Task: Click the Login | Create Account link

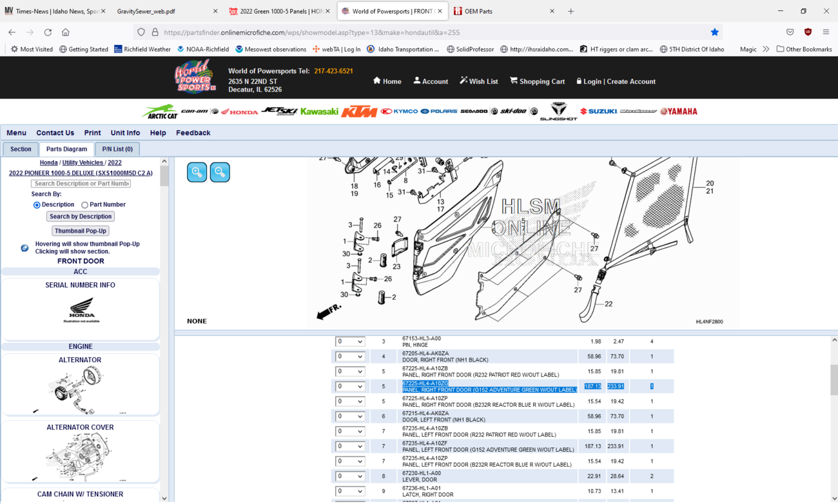Action: click(616, 81)
